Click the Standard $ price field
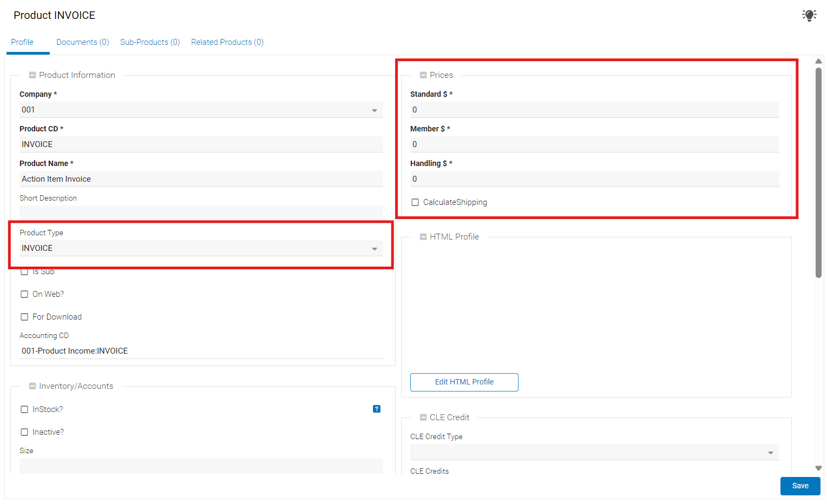Viewport: 827px width, 504px height. pyautogui.click(x=595, y=110)
